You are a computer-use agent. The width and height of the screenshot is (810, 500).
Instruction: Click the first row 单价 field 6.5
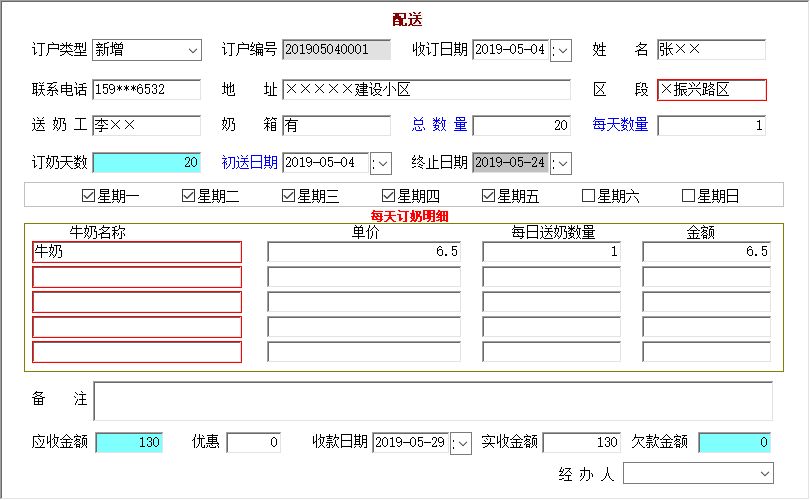pos(364,252)
